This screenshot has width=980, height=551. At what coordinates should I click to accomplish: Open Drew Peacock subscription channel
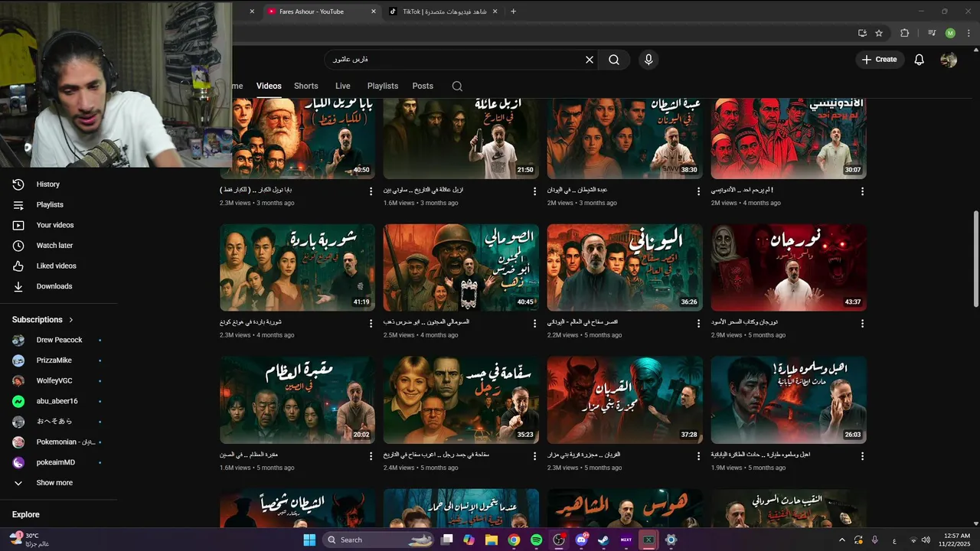tap(60, 340)
